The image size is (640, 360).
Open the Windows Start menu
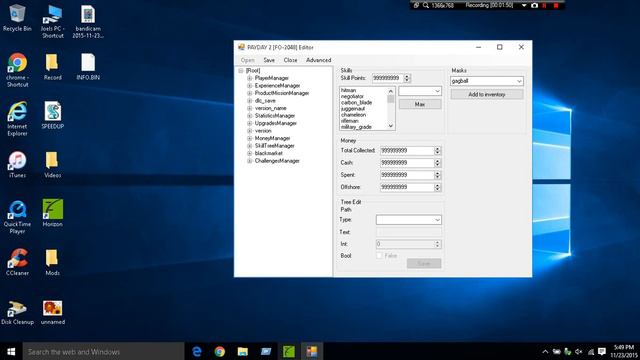tap(11, 351)
